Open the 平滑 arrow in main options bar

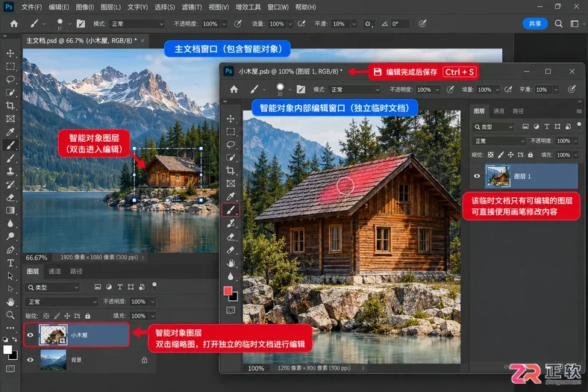coord(354,24)
